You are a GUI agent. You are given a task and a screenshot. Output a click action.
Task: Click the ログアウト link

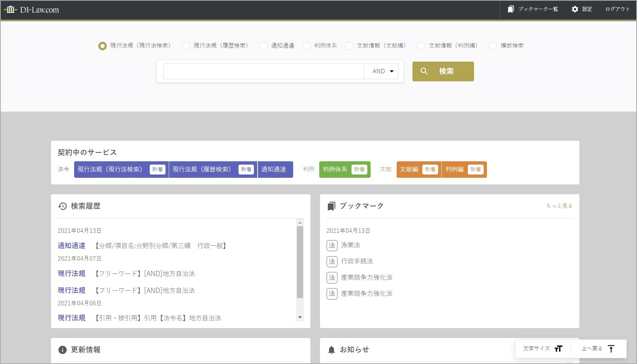pos(617,9)
